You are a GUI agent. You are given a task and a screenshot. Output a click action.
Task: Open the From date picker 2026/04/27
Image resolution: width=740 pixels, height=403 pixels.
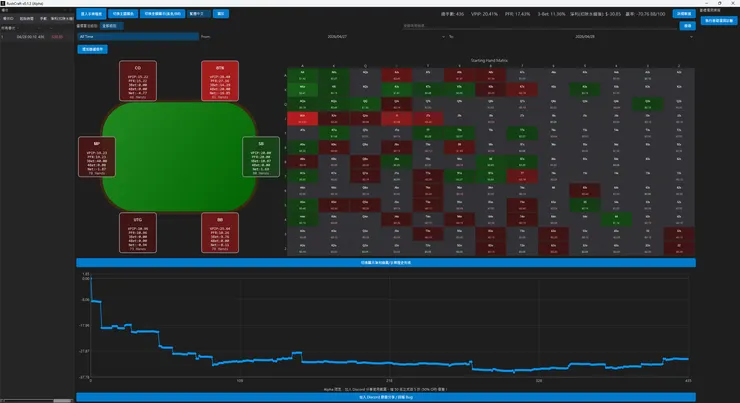point(337,36)
